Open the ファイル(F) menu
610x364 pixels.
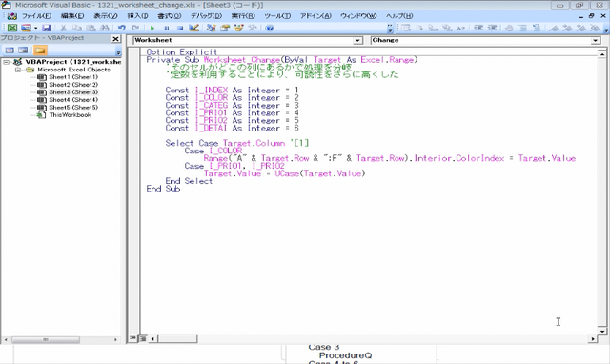(x=36, y=16)
